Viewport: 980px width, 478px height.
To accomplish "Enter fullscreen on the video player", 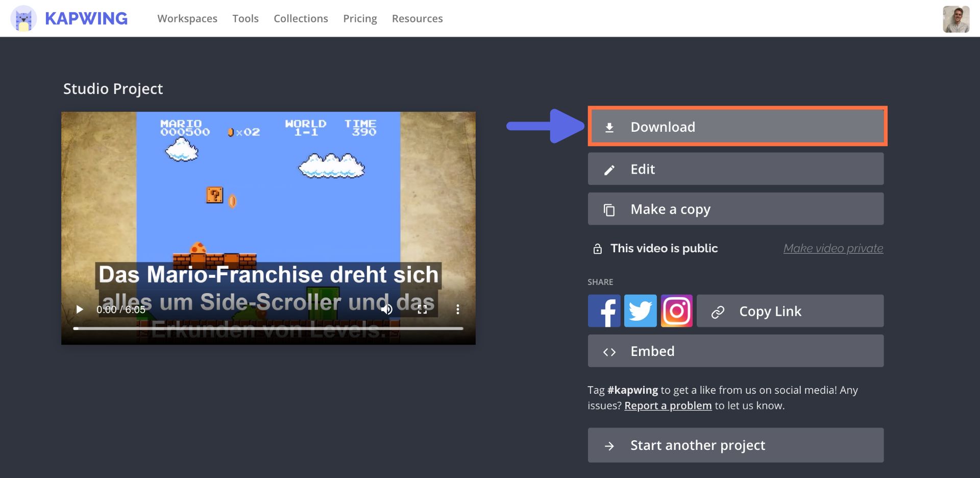I will pyautogui.click(x=422, y=309).
